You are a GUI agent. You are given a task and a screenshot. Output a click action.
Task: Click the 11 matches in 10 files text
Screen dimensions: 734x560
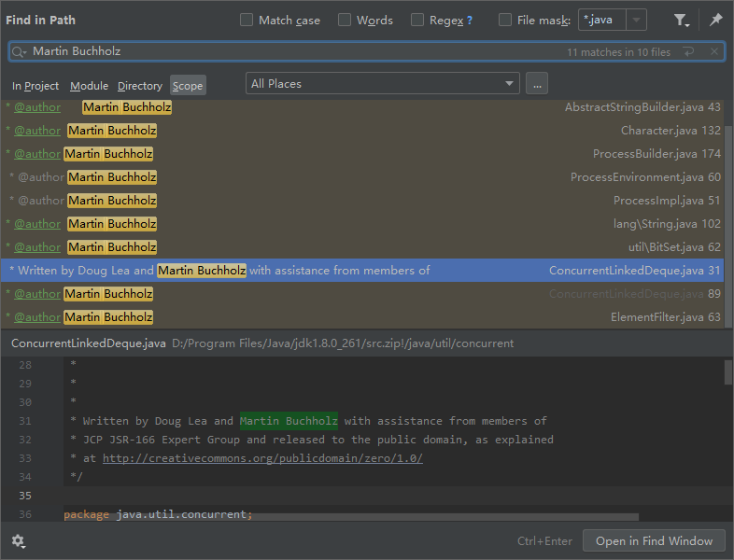618,52
